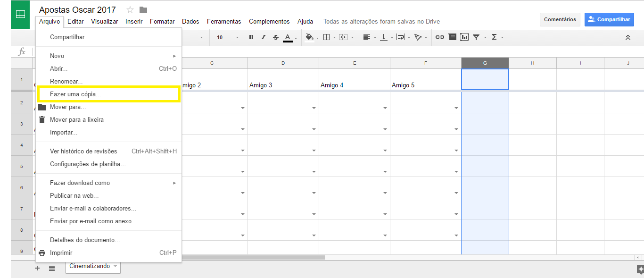Insert a link with the chain icon
This screenshot has width=644, height=278.
coord(440,37)
